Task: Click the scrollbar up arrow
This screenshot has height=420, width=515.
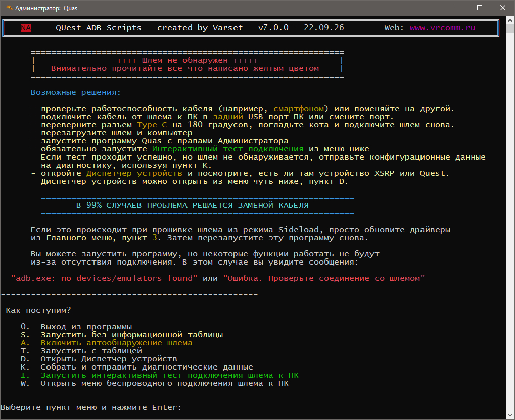Action: click(510, 21)
